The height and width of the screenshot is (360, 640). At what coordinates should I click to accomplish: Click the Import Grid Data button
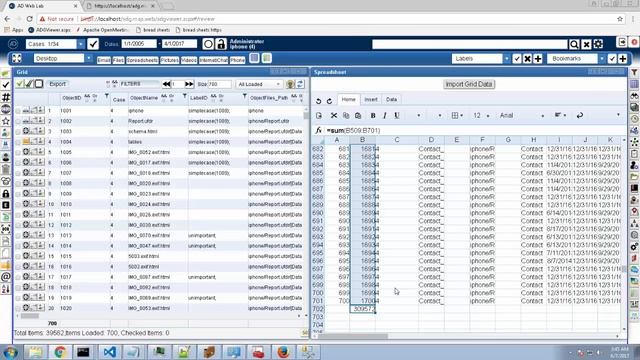(469, 84)
